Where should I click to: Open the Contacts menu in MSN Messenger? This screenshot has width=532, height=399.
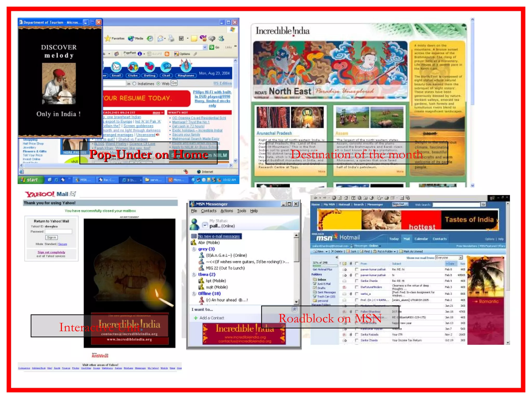pyautogui.click(x=209, y=211)
